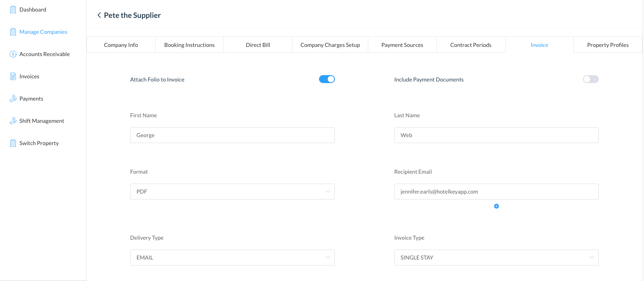Switch to the Contract Periods tab

point(471,45)
